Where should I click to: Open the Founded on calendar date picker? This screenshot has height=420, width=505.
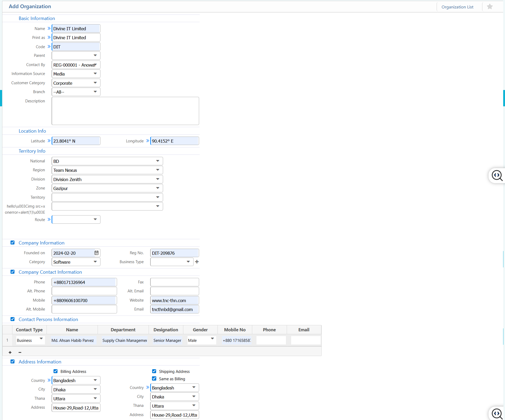(x=97, y=253)
